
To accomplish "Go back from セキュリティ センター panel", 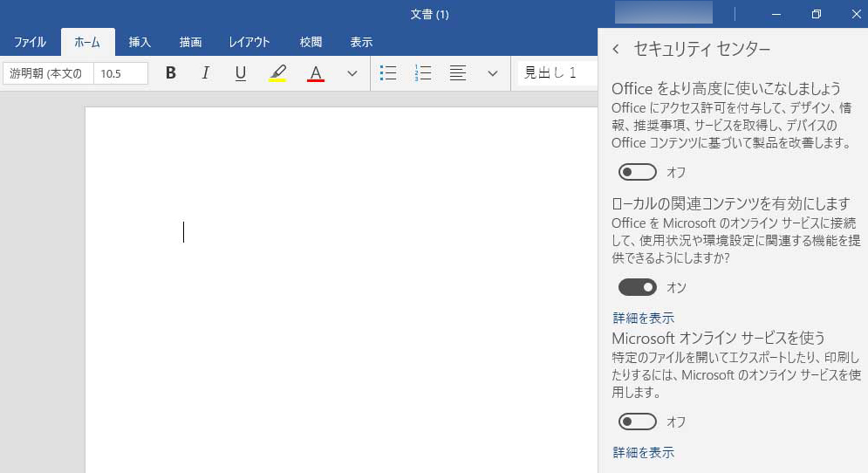I will click(x=616, y=49).
